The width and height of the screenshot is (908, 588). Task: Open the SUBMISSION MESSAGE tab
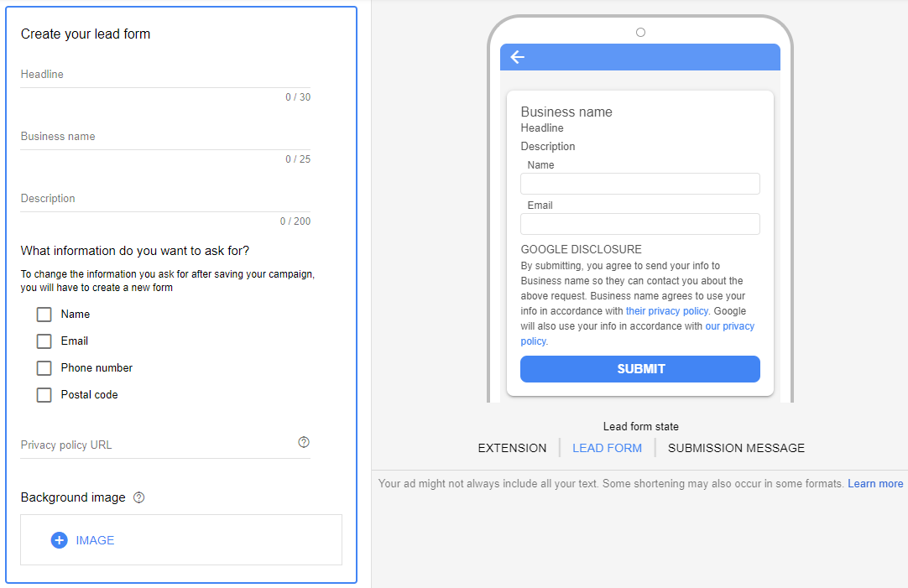tap(735, 448)
